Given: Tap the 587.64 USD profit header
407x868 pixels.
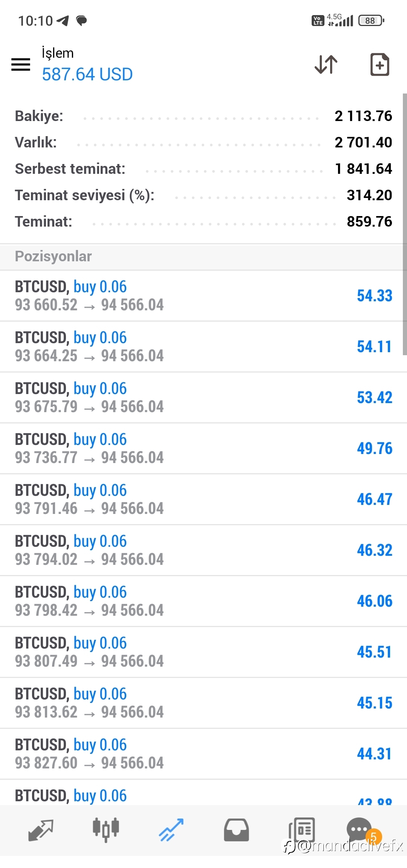Looking at the screenshot, I should click(87, 74).
